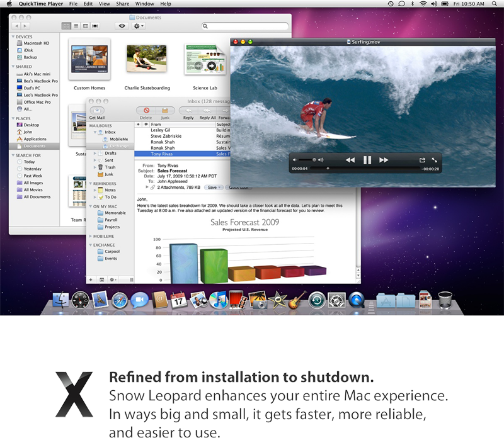Open Time Machine from the Dock
This screenshot has height=438, width=504.
click(317, 300)
